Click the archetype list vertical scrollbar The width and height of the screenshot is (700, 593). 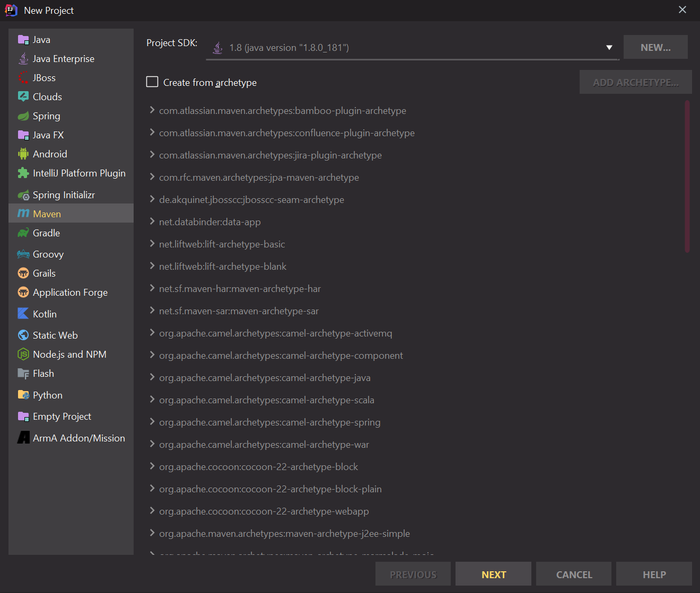click(687, 176)
